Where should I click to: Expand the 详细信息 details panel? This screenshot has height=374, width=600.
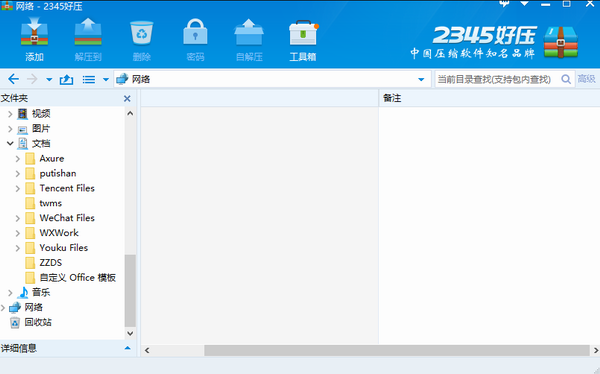click(127, 348)
